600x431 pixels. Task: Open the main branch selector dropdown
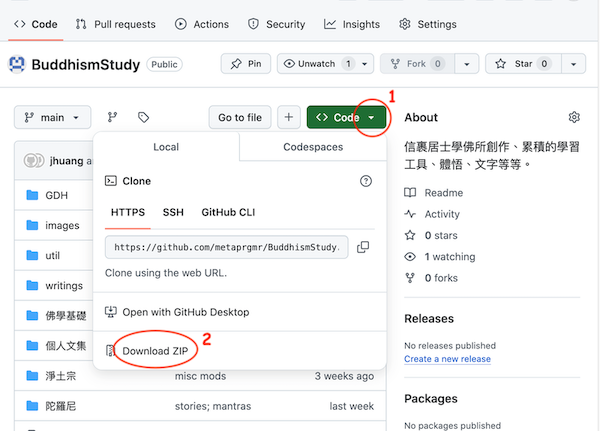(52, 117)
